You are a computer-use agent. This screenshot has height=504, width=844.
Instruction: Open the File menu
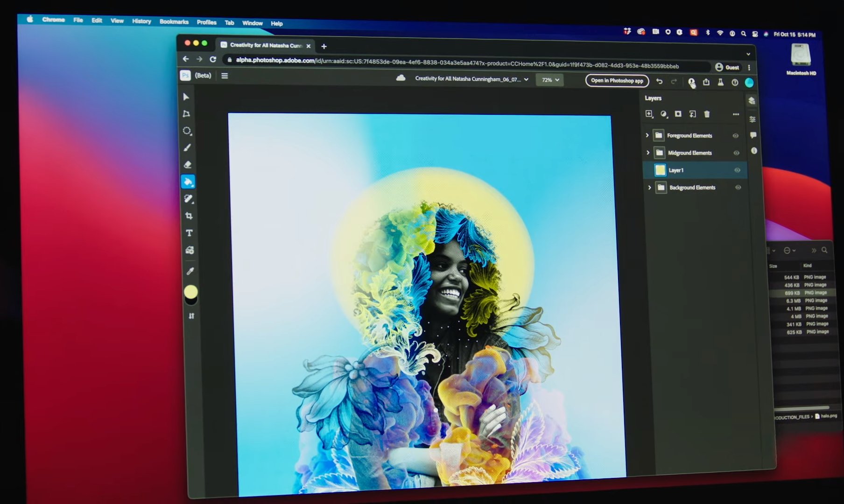[x=78, y=20]
